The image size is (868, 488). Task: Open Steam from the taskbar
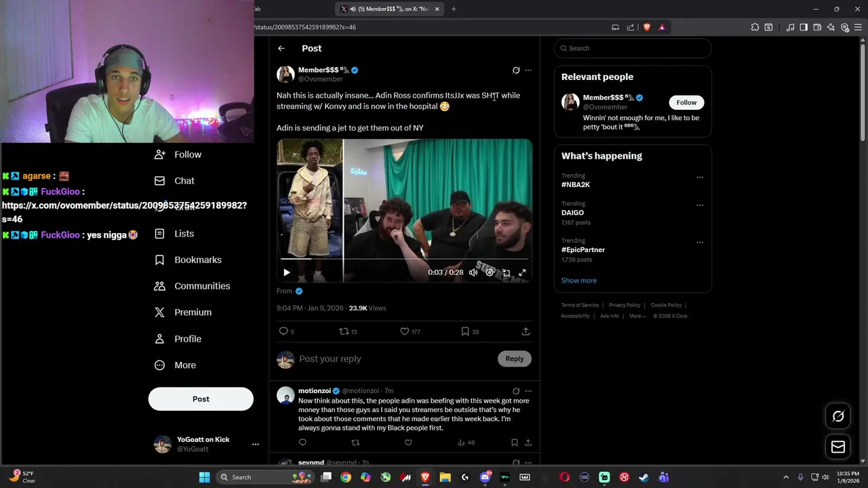tap(644, 477)
